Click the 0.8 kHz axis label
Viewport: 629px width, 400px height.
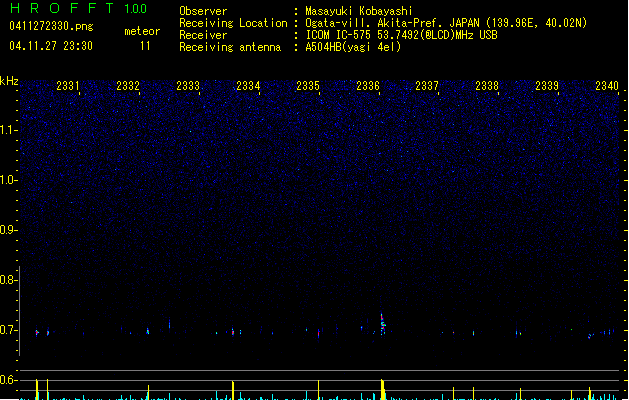click(8, 280)
